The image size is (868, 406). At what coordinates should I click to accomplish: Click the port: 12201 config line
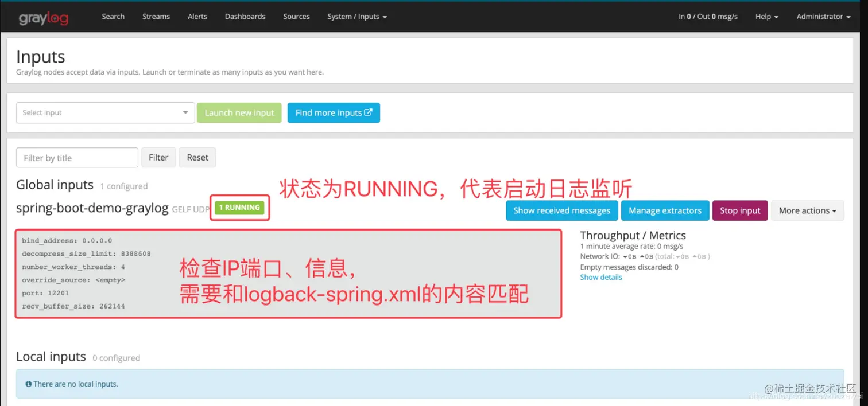point(45,293)
